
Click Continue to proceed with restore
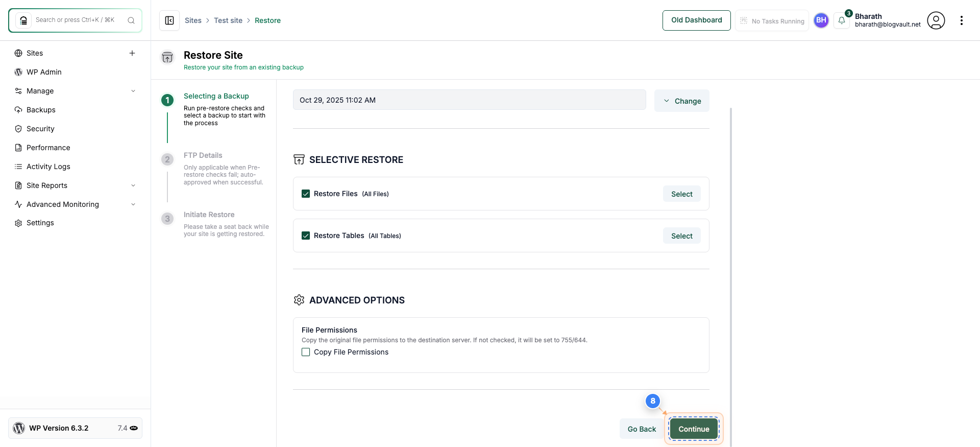694,429
